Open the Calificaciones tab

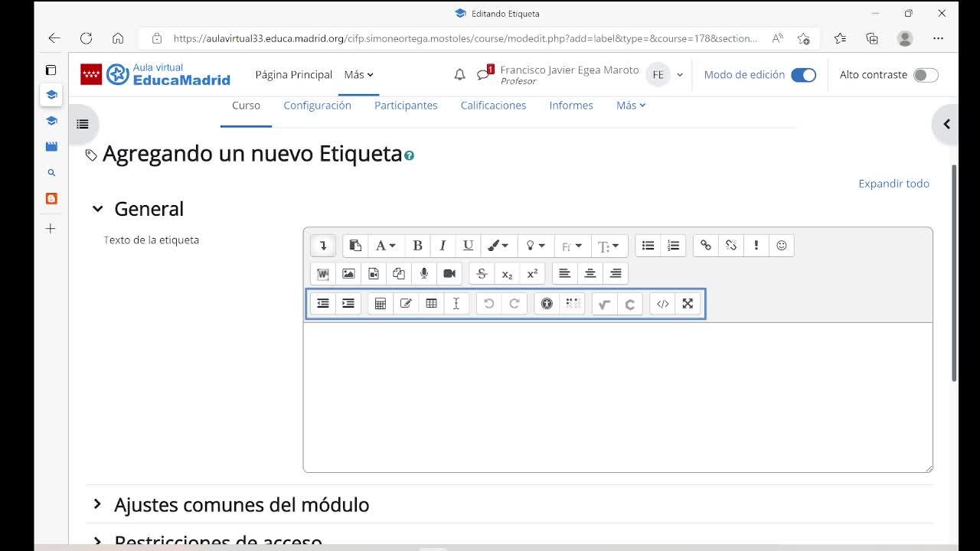pos(493,106)
